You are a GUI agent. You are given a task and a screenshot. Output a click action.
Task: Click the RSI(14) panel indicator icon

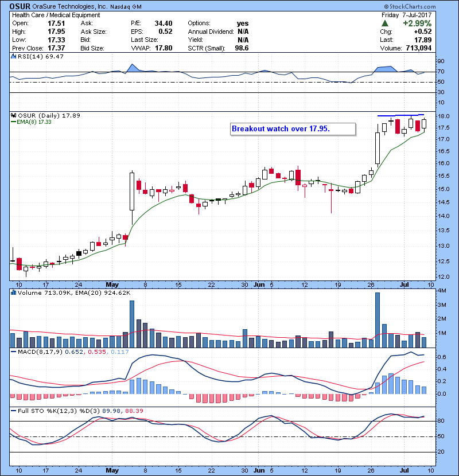point(13,56)
